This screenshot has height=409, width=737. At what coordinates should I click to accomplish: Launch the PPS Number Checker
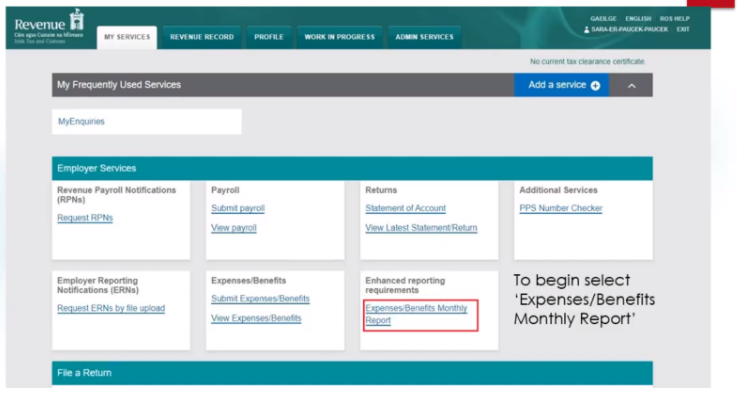coord(558,208)
